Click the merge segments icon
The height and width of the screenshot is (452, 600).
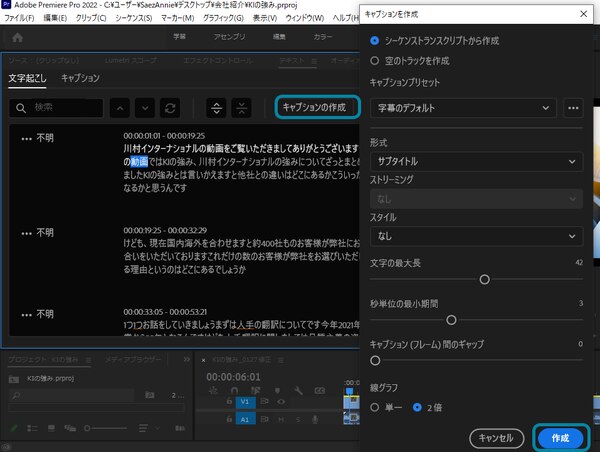tap(240, 107)
